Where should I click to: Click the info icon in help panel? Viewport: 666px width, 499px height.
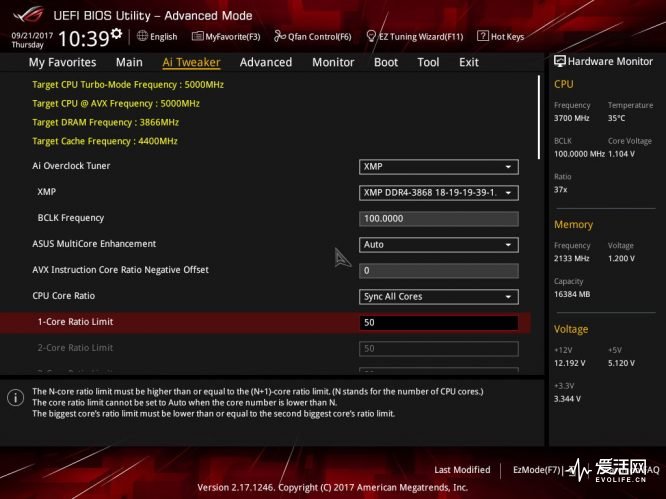(x=15, y=398)
